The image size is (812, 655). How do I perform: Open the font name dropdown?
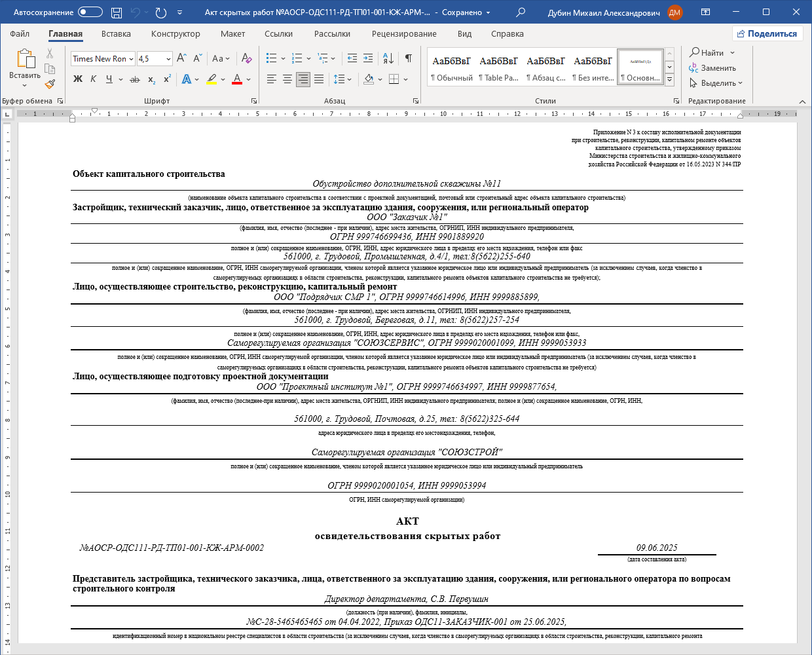(x=131, y=59)
